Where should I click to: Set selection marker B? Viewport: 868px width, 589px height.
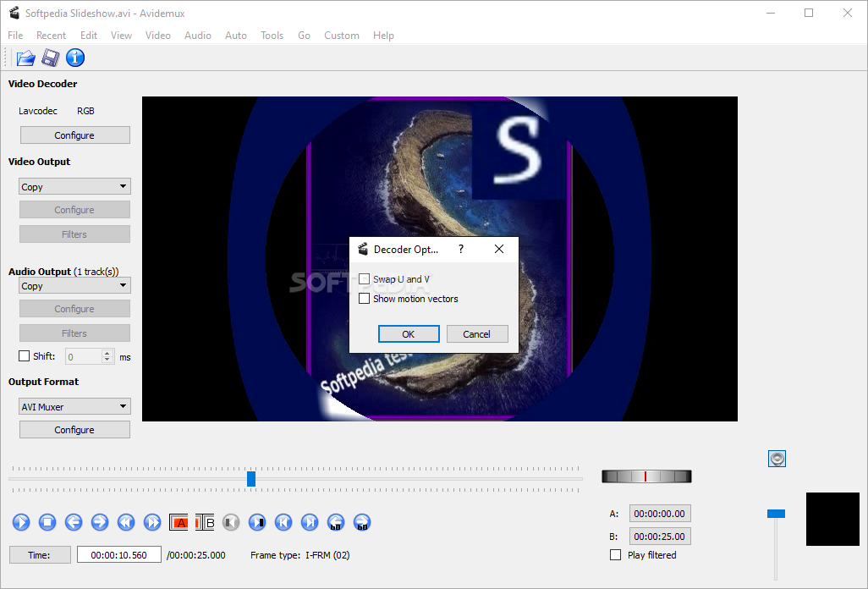[x=205, y=522]
